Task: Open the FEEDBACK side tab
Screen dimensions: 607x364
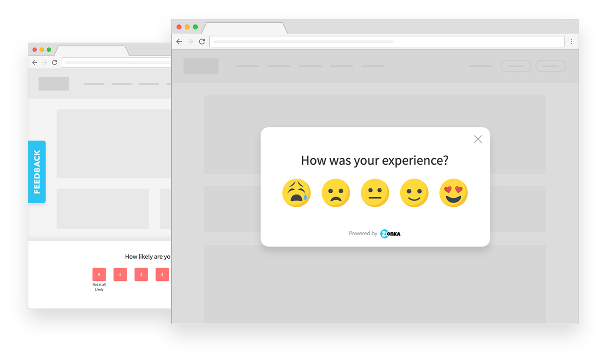Action: (x=37, y=172)
